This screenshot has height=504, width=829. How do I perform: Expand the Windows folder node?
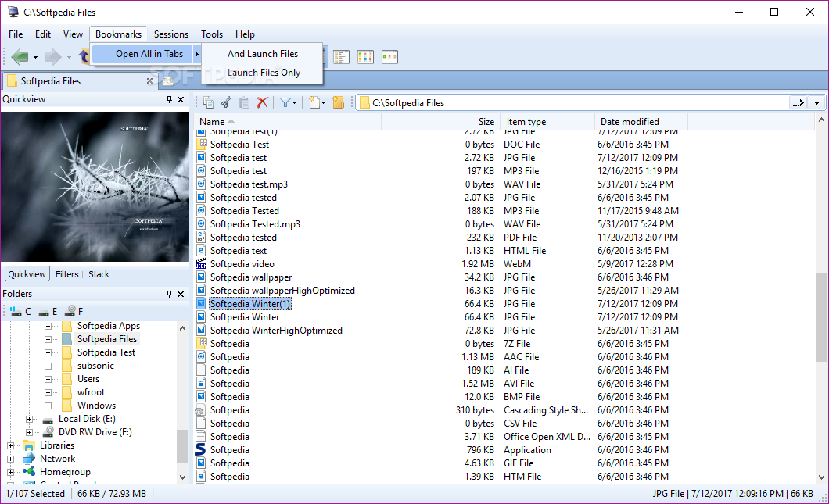48,406
